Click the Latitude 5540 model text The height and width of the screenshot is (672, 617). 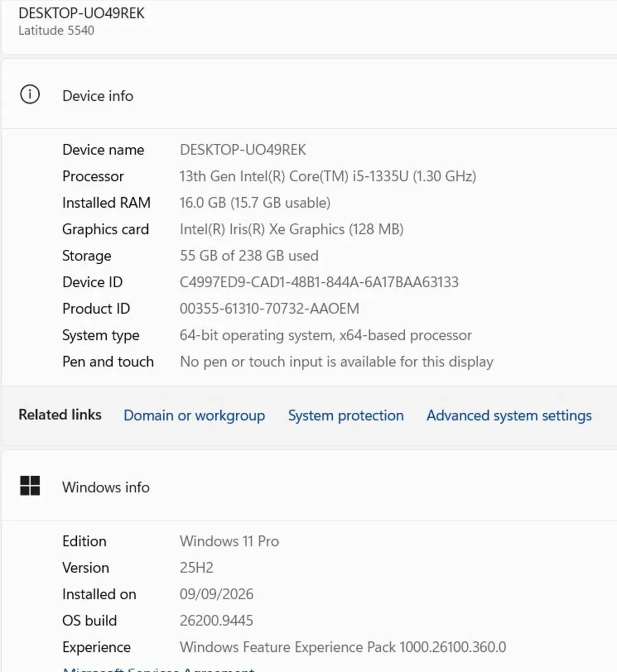click(56, 31)
